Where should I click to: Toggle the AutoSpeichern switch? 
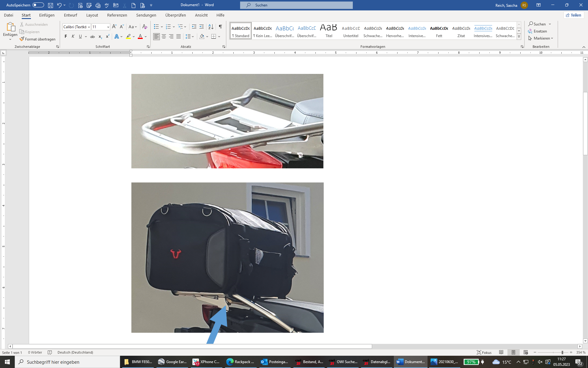coord(38,5)
